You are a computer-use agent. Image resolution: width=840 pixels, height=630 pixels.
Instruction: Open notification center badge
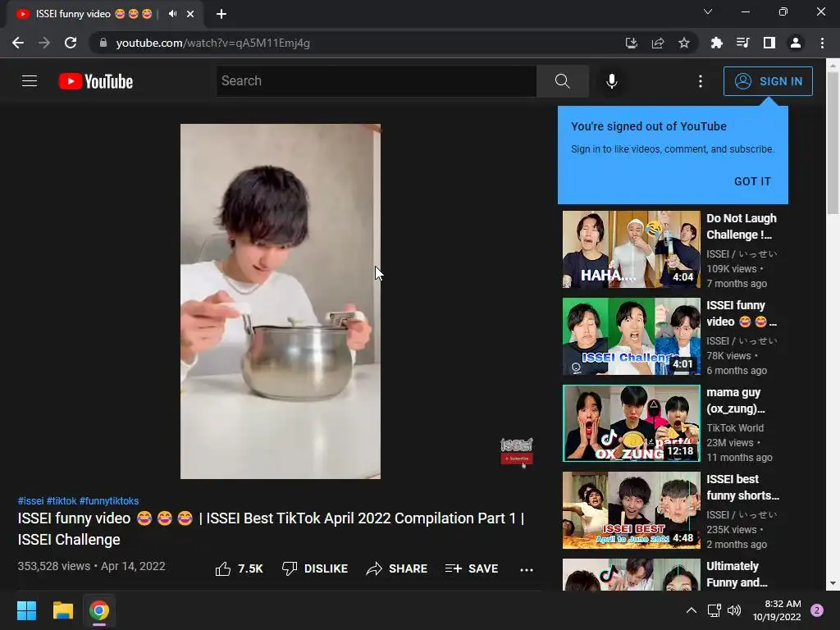tap(817, 610)
